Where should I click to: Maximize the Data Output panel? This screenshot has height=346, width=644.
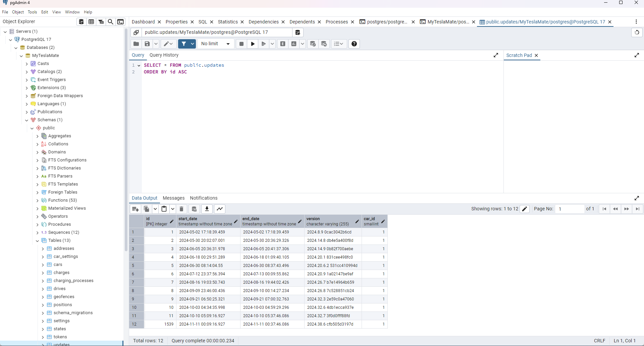637,198
